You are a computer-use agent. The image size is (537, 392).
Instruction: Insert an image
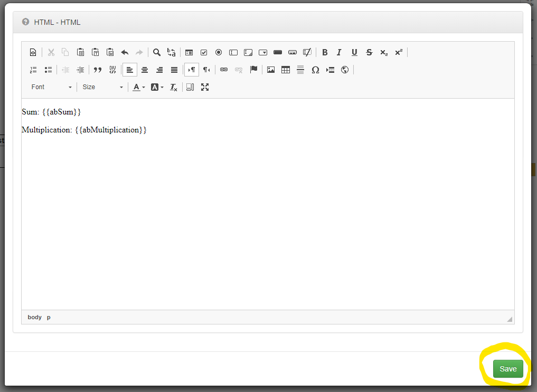click(x=271, y=70)
